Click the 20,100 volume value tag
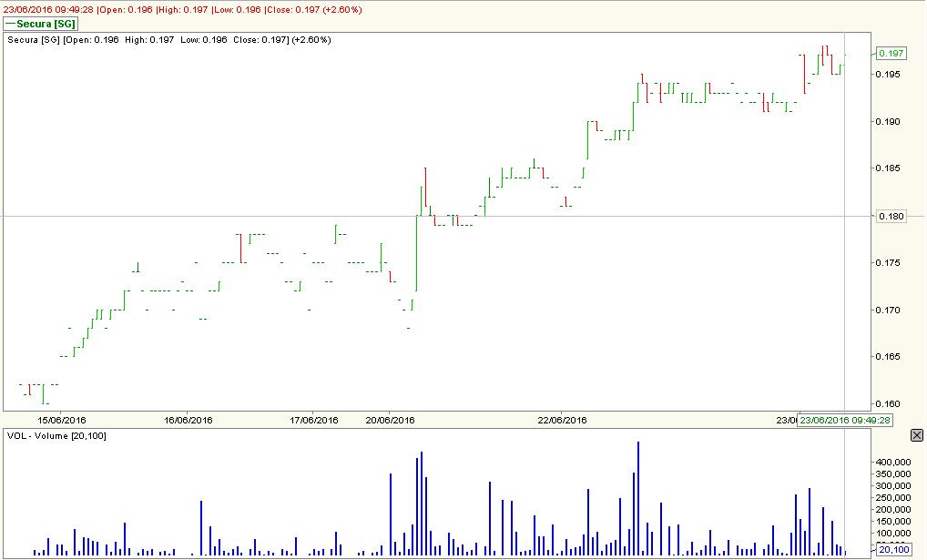927x560 pixels. tap(894, 549)
